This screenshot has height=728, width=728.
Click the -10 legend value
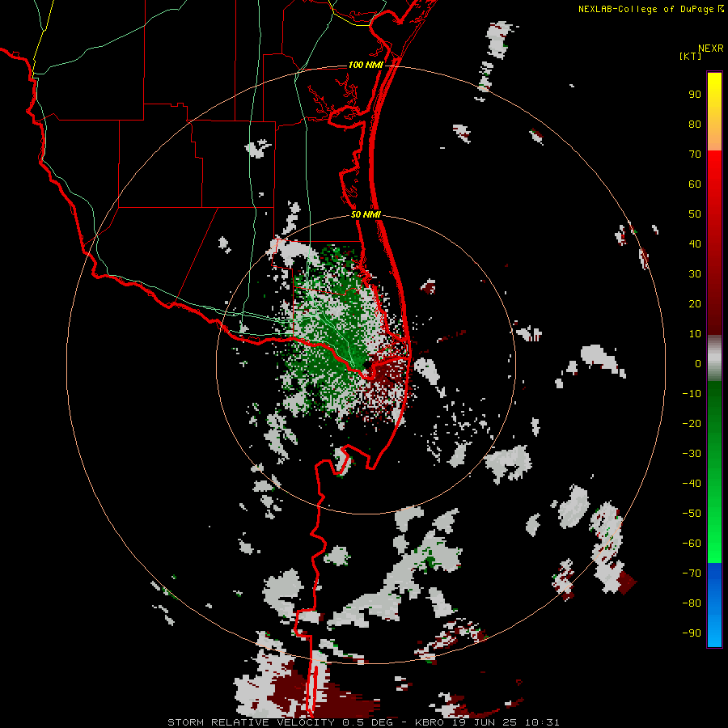692,394
